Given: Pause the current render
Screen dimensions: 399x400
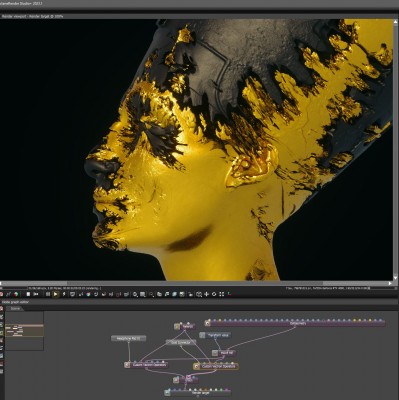Looking at the screenshot, I should tap(48, 294).
